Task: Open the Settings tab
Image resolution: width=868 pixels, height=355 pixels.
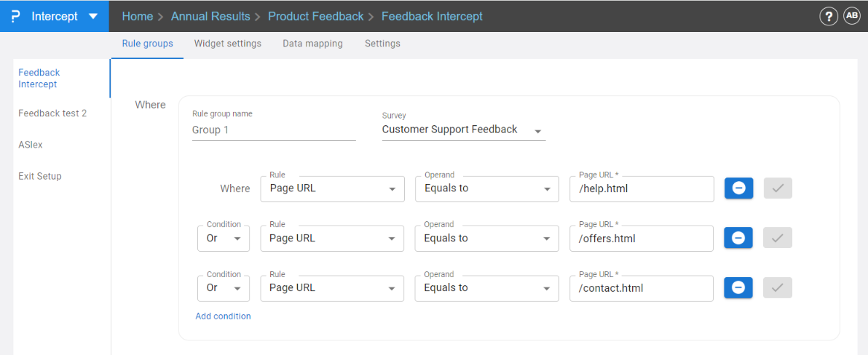Action: [382, 44]
